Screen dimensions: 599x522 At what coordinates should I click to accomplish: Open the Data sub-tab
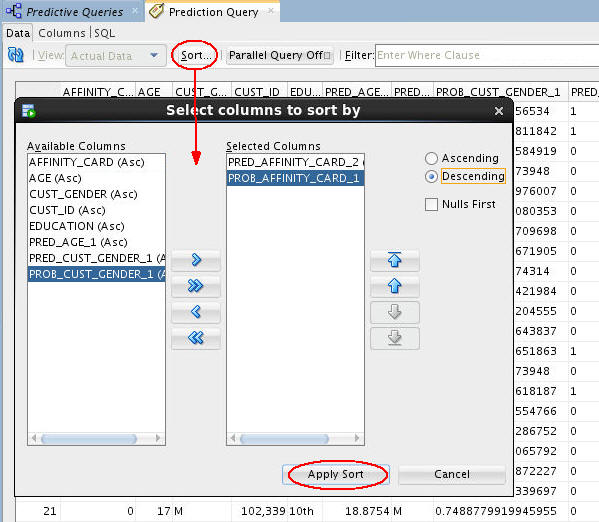[18, 33]
